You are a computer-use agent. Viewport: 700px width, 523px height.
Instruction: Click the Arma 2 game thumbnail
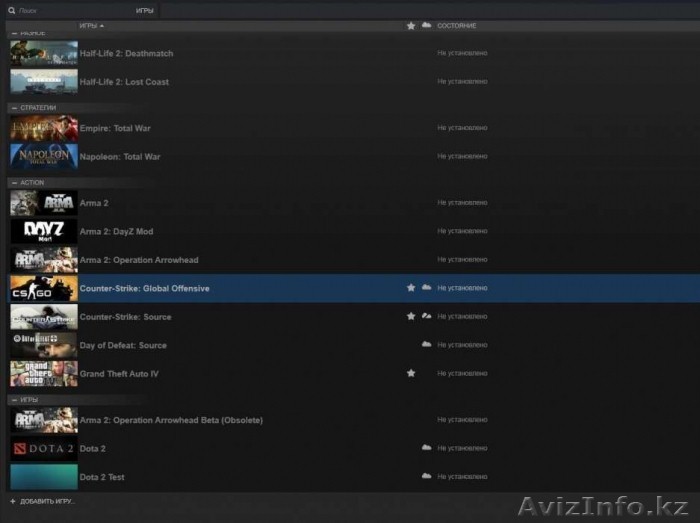pyautogui.click(x=44, y=203)
